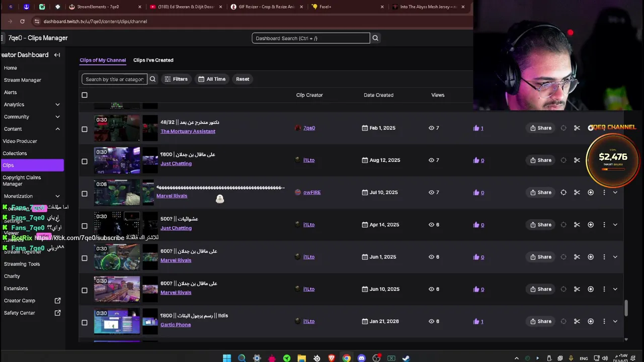Expand details chevron for the Jul 10, 2025 clip
Screen dimensions: 644x362
(x=615, y=193)
